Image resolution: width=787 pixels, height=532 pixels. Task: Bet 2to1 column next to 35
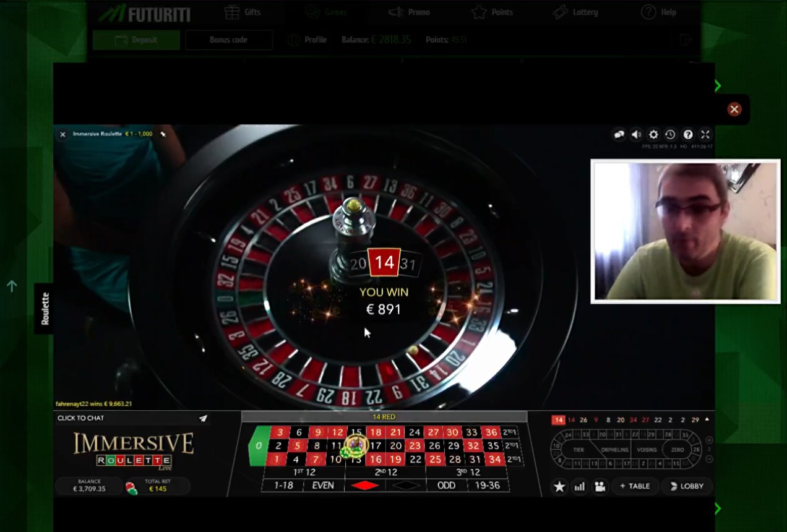tap(511, 445)
